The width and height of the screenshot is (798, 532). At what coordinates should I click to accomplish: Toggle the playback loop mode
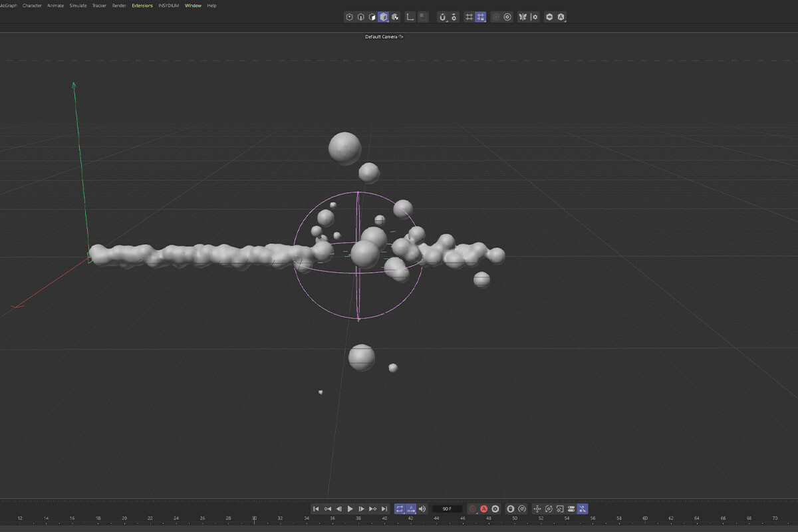(399, 509)
